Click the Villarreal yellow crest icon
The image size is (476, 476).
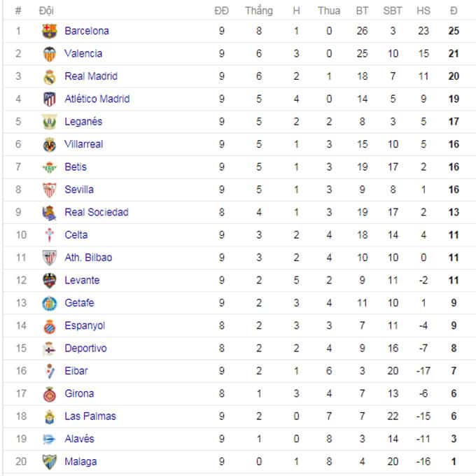click(x=49, y=144)
